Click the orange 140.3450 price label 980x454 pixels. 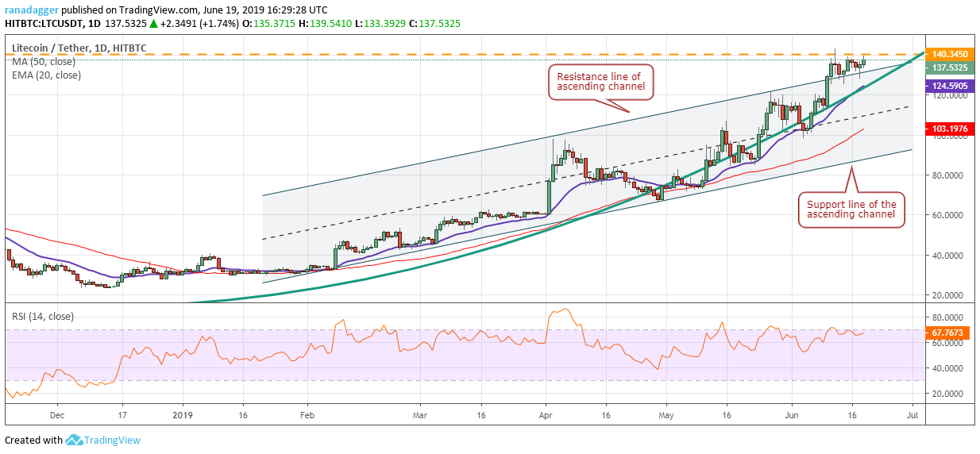(950, 54)
